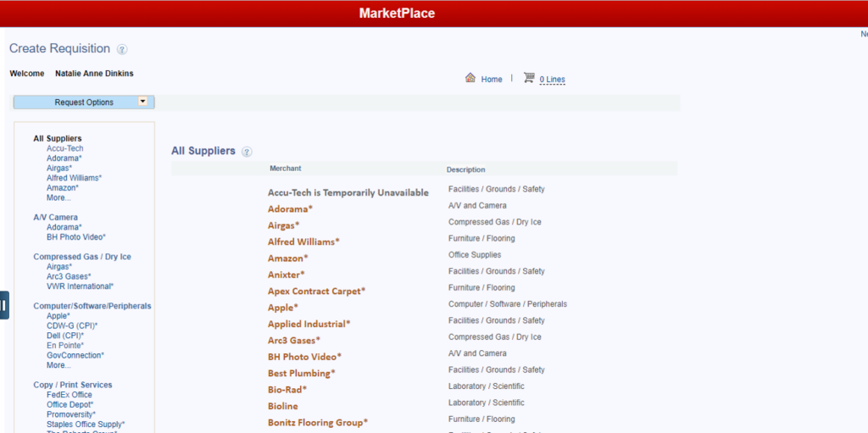This screenshot has height=433, width=868.
Task: Open GovConnection* in the sidebar
Action: [x=75, y=356]
